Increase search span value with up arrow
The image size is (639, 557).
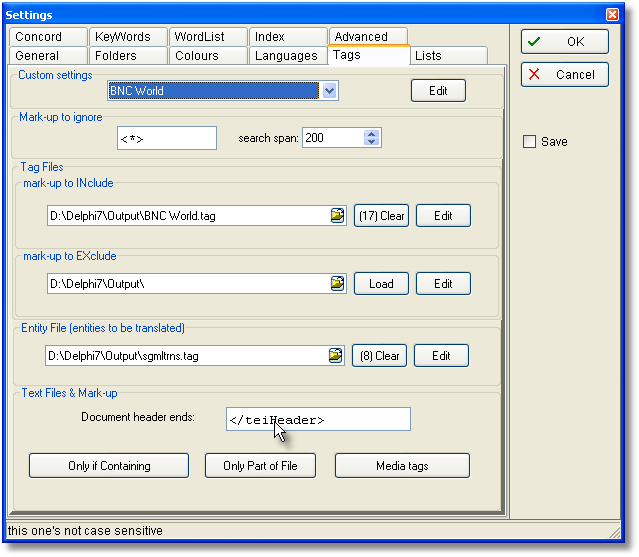coord(371,134)
